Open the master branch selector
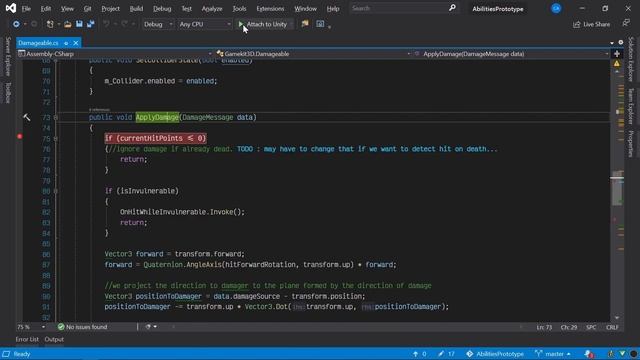640x360 pixels. (553, 354)
